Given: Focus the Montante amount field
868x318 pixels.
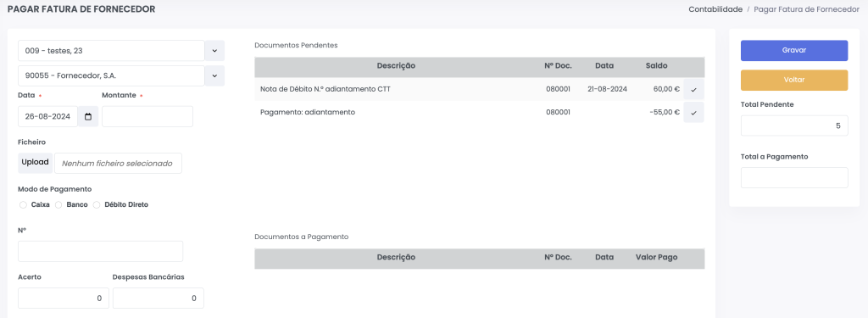Looking at the screenshot, I should (x=147, y=116).
